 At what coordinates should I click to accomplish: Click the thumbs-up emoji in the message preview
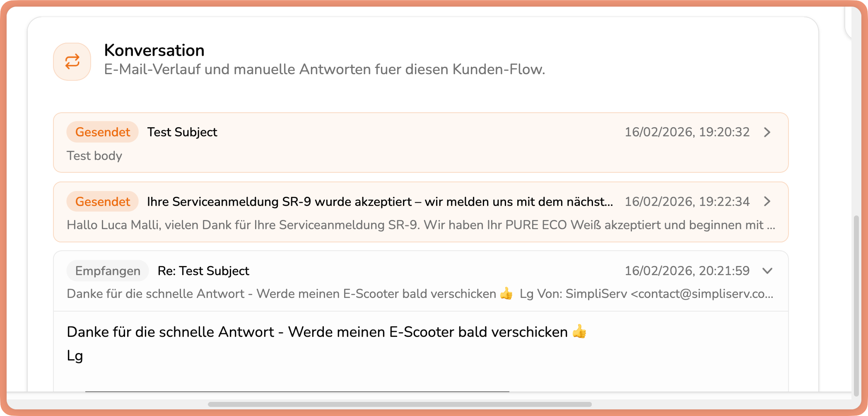(x=507, y=294)
